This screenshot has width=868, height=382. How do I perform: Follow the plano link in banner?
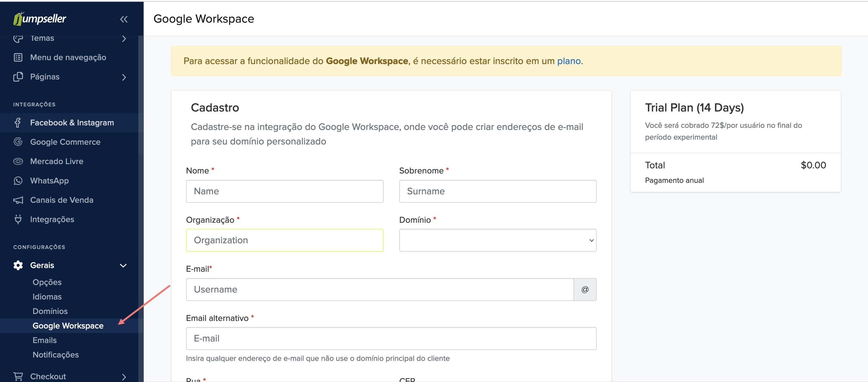[568, 61]
